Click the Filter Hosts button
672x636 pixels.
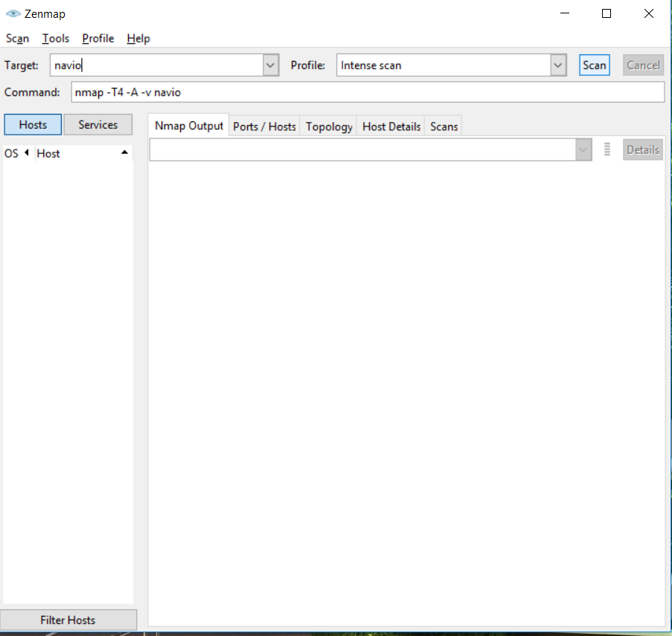pos(68,620)
